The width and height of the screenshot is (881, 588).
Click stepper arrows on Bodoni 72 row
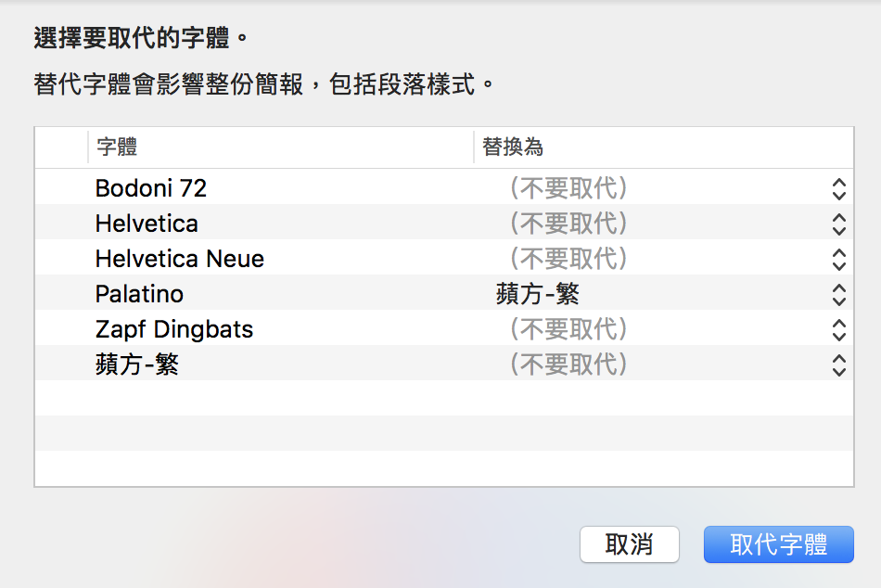click(838, 189)
